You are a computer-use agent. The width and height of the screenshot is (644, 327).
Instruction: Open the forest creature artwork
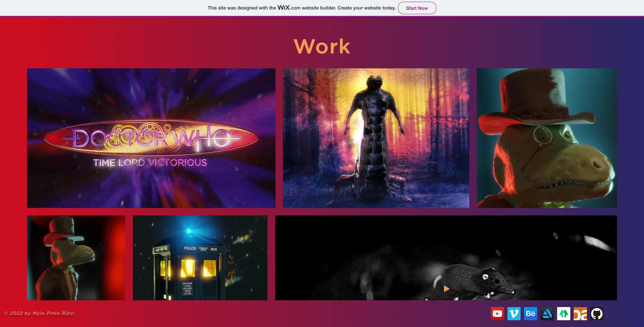click(x=376, y=138)
